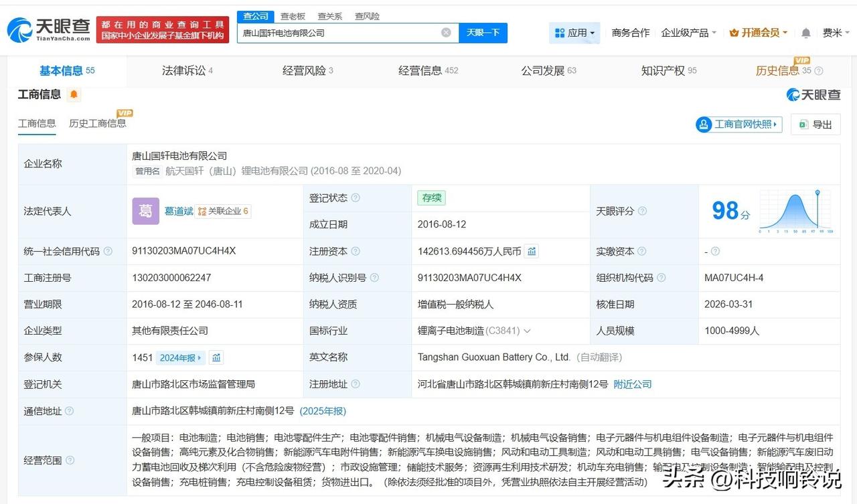Screen dimensions: 857x504
Task: Click the 天眼一下 search button
Action: pyautogui.click(x=483, y=33)
